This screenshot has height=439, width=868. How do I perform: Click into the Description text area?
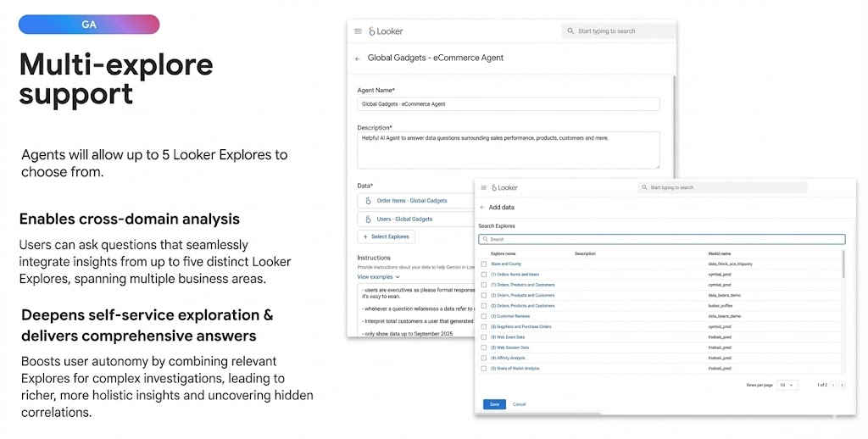click(509, 150)
